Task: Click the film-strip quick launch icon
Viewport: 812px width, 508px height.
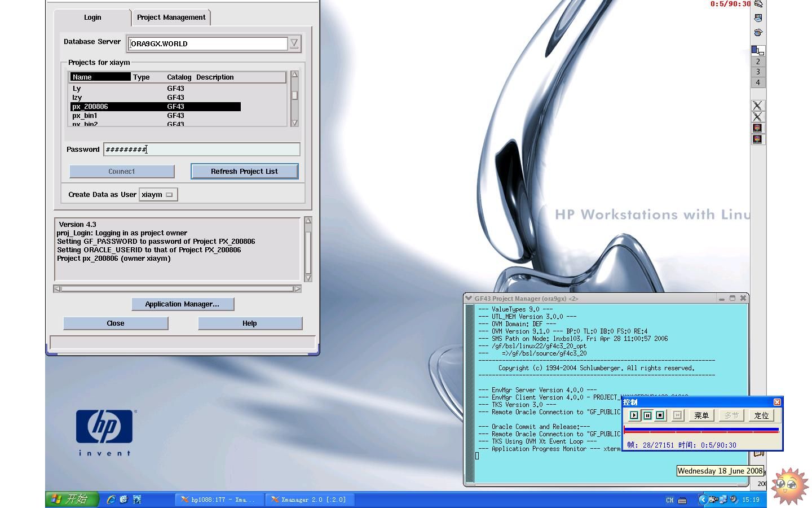Action: [136, 500]
